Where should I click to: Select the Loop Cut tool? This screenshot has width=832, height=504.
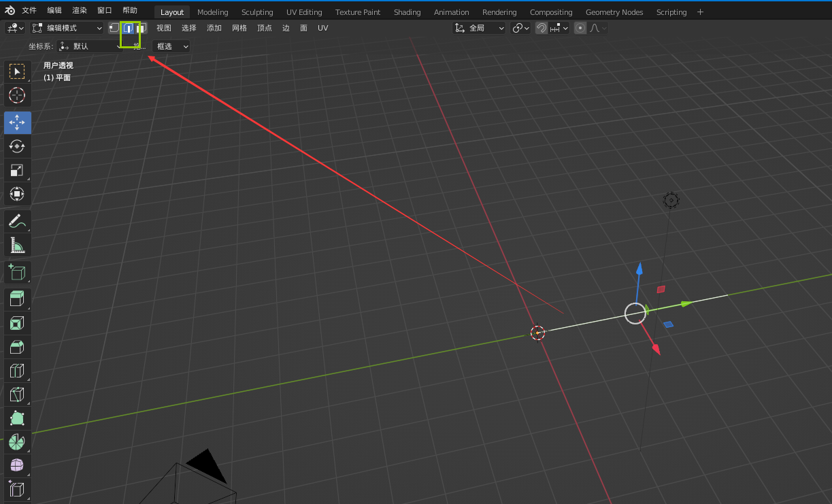(x=17, y=371)
